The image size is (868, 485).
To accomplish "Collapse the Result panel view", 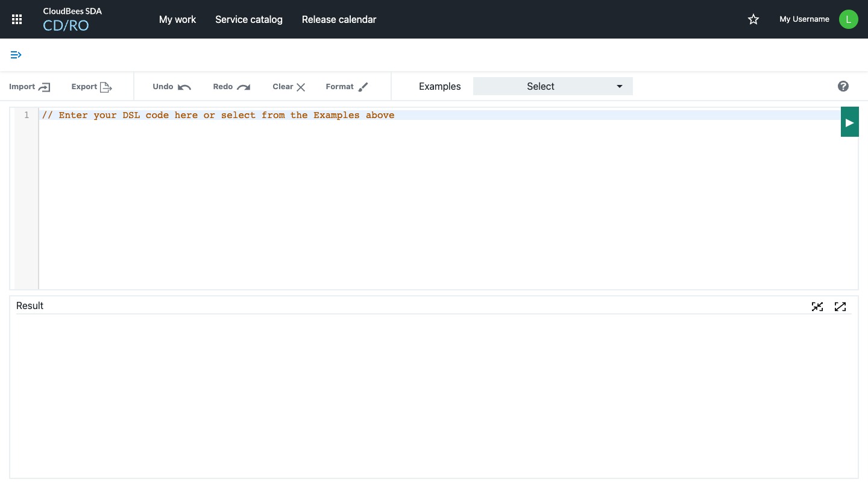I will [817, 306].
